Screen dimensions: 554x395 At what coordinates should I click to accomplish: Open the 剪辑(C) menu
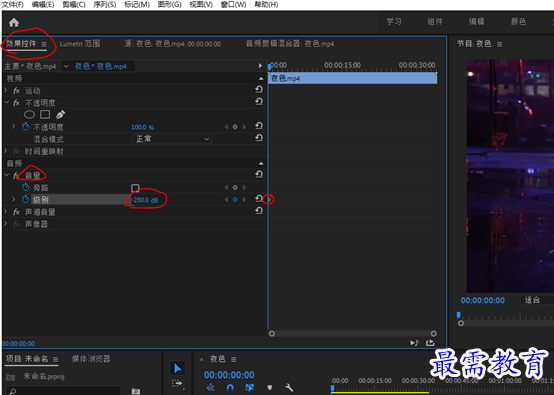point(74,5)
